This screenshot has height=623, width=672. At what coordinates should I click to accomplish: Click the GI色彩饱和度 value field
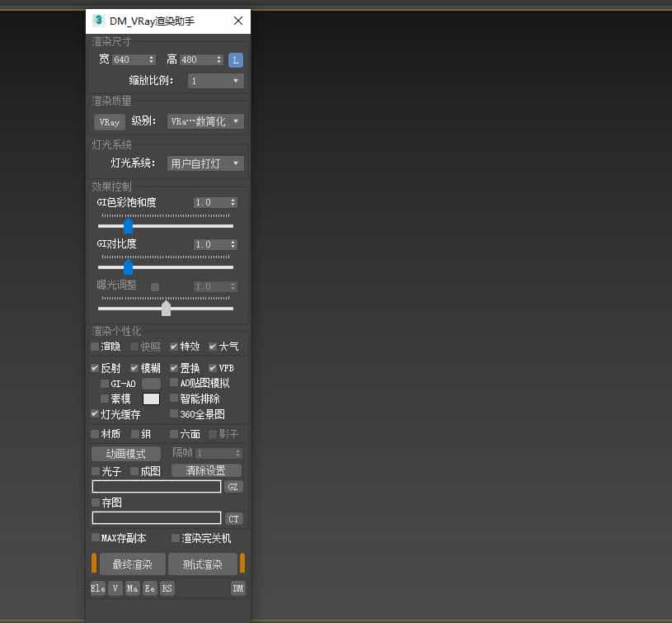click(x=212, y=202)
